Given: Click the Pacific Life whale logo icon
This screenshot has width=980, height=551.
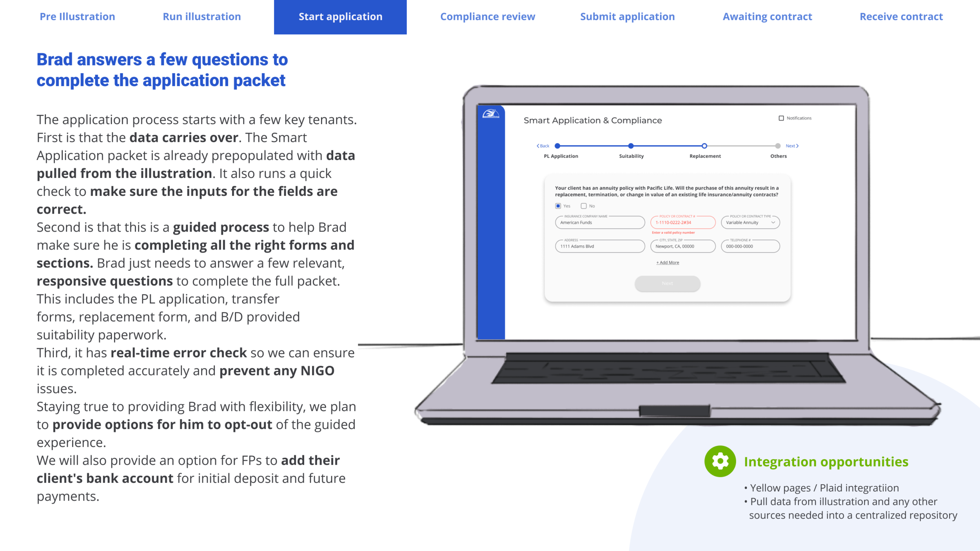Looking at the screenshot, I should point(490,114).
